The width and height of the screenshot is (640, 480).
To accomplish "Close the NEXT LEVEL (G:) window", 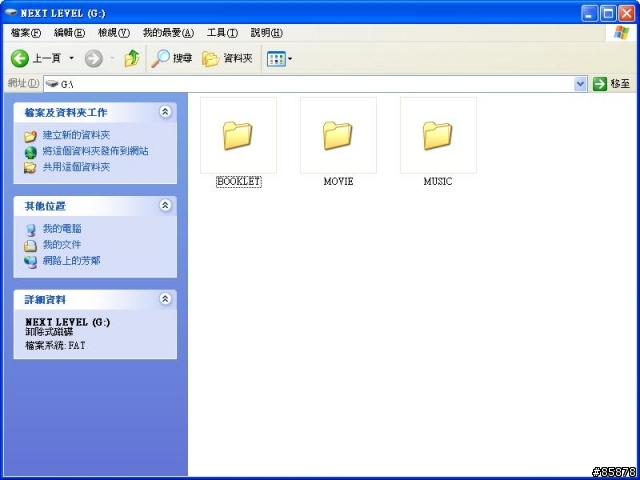I will (x=627, y=14).
